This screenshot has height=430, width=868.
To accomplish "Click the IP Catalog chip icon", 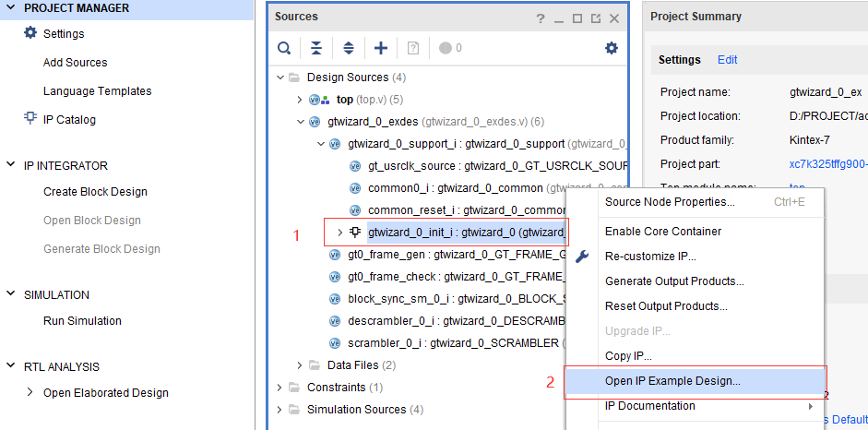I will (30, 118).
